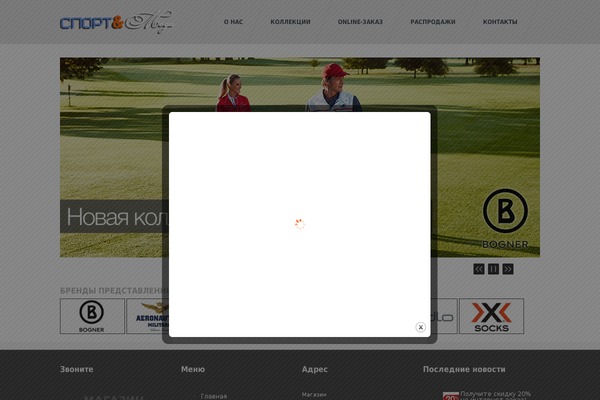Screen dimensions: 600x400
Task: Select the Aeronautica Militare brand thumbnail
Action: pyautogui.click(x=148, y=316)
